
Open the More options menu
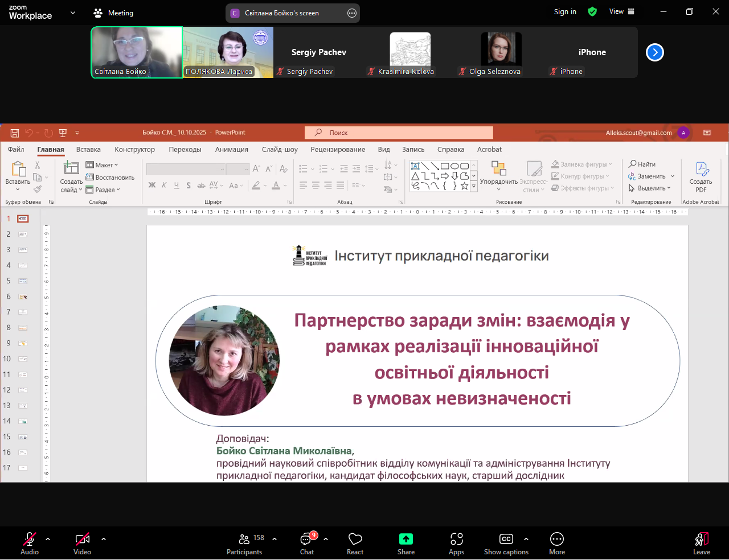pyautogui.click(x=557, y=543)
